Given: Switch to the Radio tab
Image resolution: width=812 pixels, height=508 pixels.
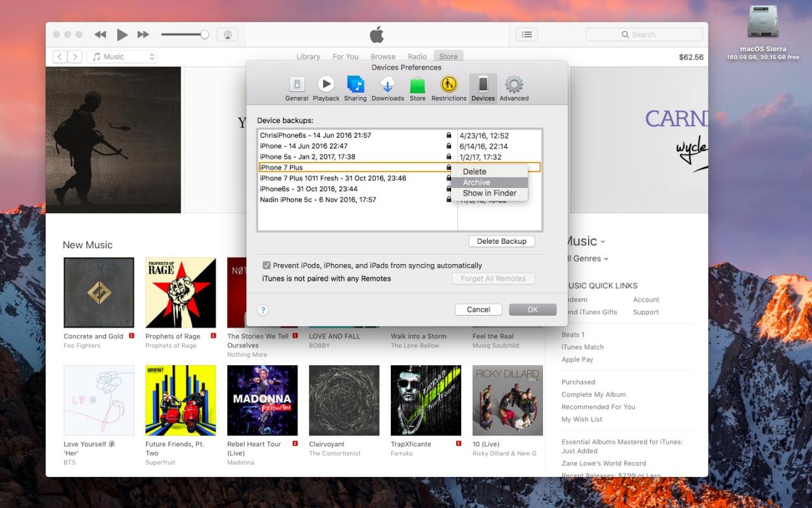Looking at the screenshot, I should 417,57.
